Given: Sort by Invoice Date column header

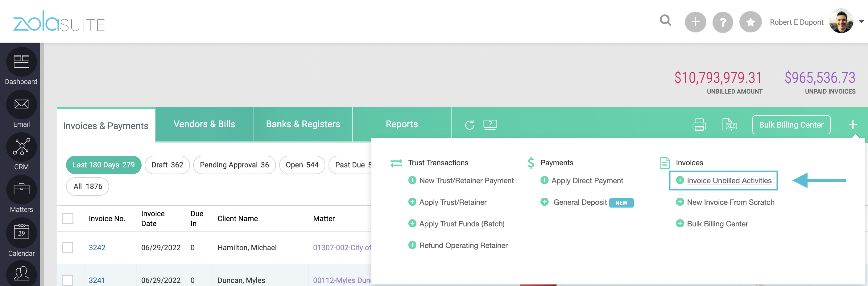Looking at the screenshot, I should coord(153,218).
